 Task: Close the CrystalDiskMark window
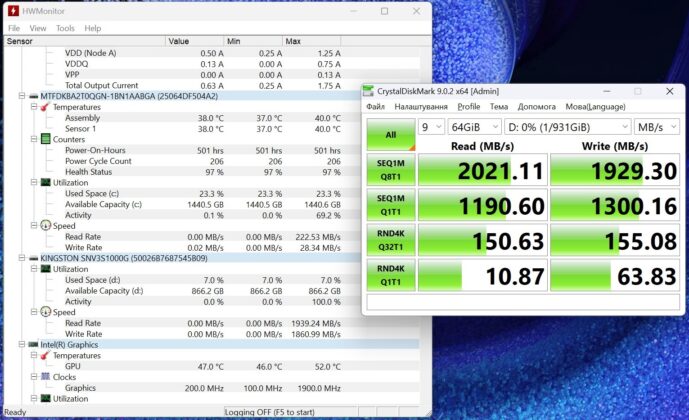670,91
